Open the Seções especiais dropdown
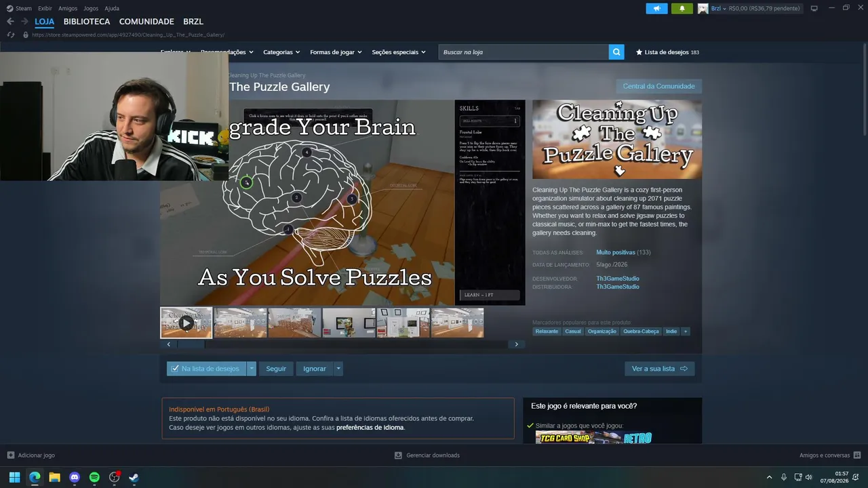 [x=399, y=52]
